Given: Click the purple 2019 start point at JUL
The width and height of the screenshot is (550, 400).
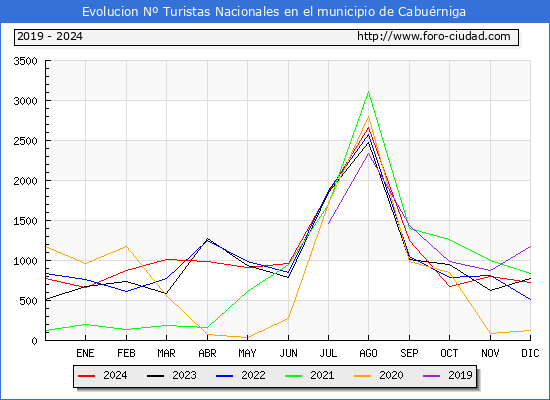Looking at the screenshot, I should (328, 224).
